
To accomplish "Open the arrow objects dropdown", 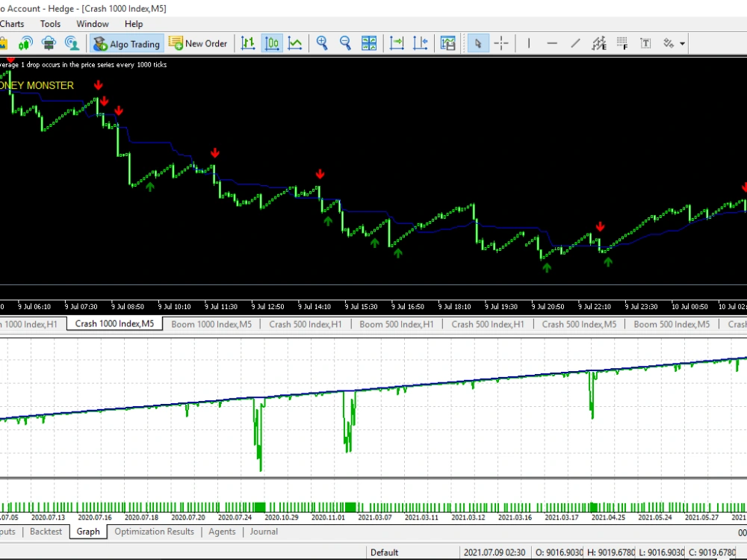I will coord(681,43).
